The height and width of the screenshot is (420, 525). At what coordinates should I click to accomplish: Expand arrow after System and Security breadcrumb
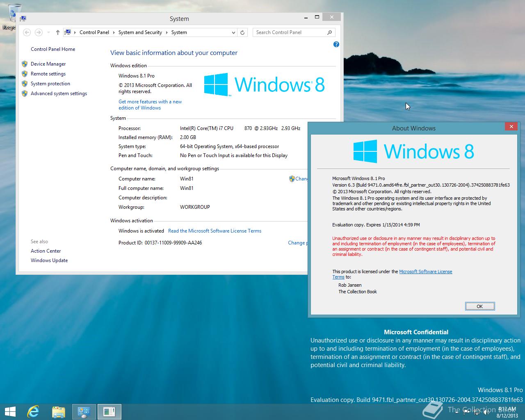(x=167, y=32)
